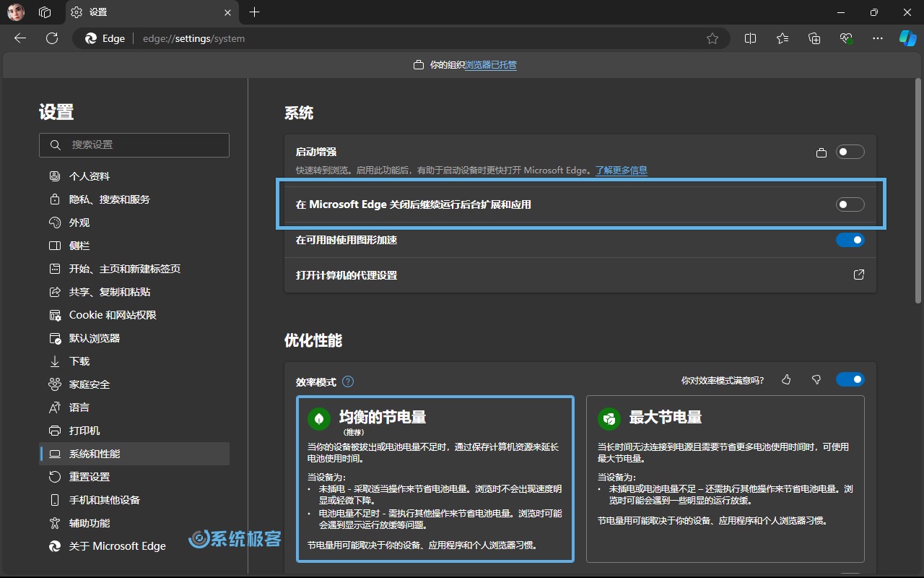Open the Copilot sidebar icon
The width and height of the screenshot is (924, 578).
tap(907, 38)
